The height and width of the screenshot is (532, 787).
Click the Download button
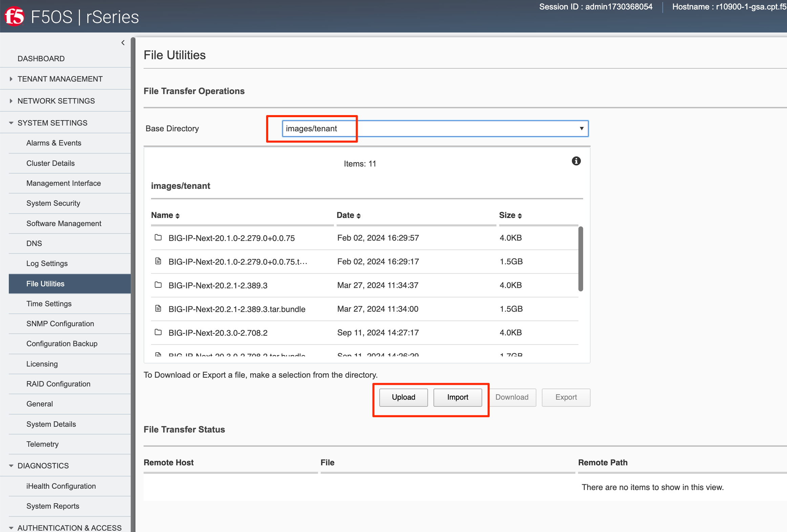coord(512,397)
